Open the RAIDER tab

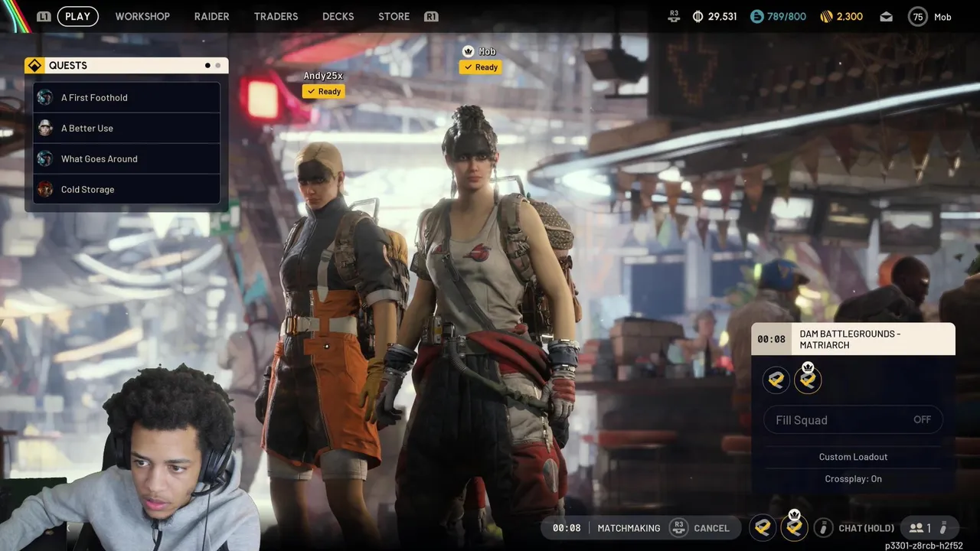[211, 16]
